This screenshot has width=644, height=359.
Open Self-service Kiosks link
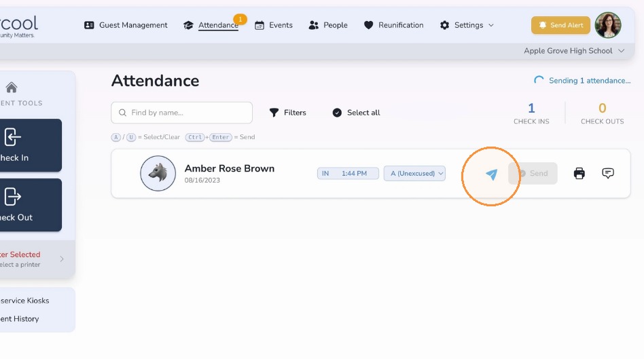point(24,301)
